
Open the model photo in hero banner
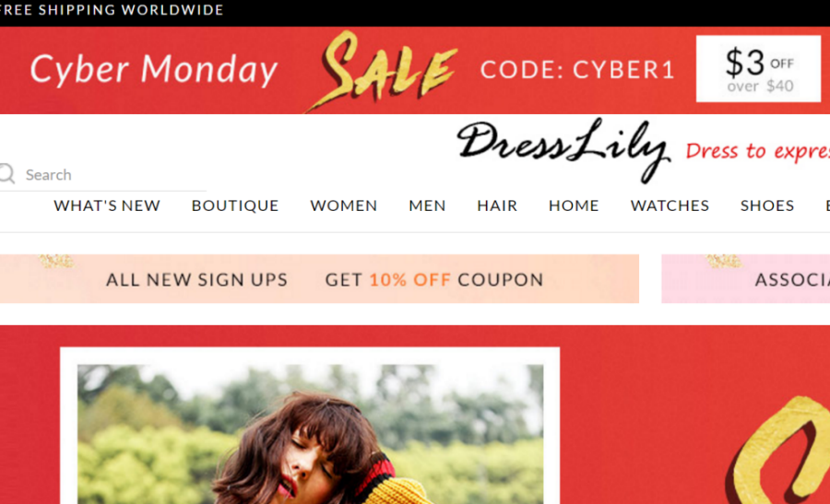point(310,434)
